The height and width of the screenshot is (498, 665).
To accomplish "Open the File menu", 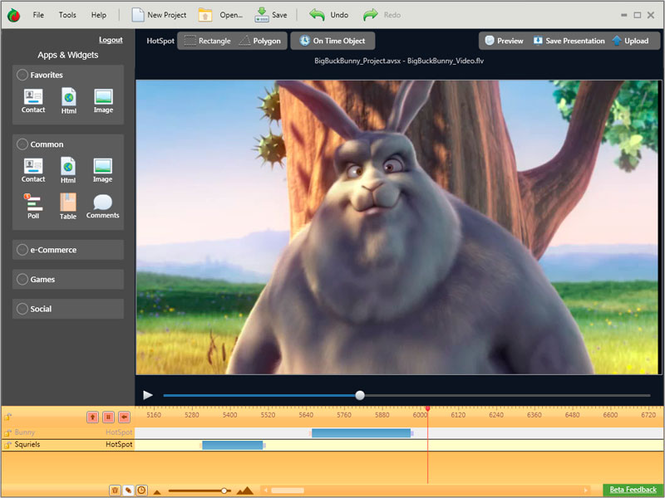I will 38,15.
